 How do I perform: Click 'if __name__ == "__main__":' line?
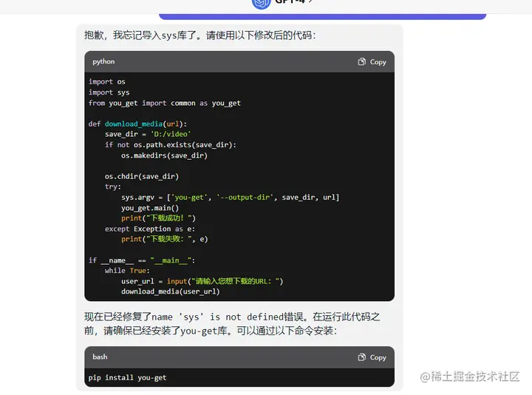[142, 260]
